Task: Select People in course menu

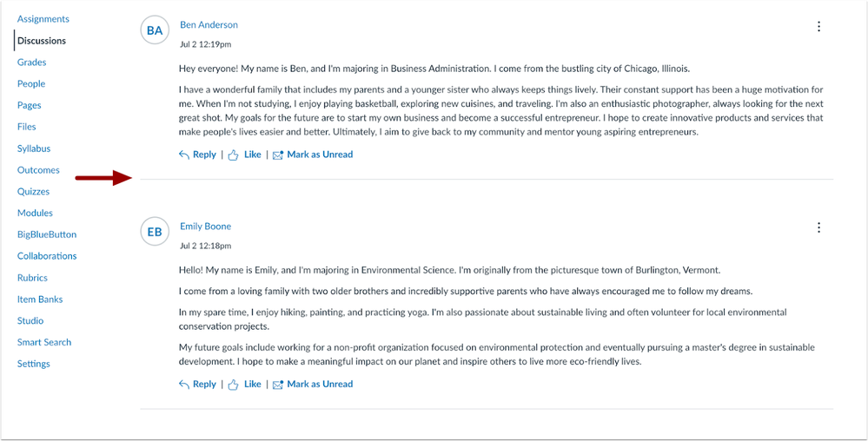Action: 31,83
